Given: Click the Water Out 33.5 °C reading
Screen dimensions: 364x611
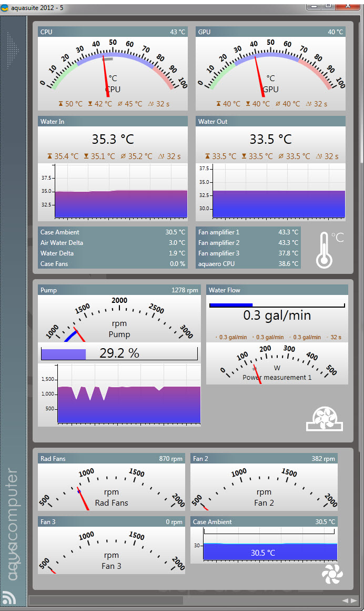Looking at the screenshot, I should click(270, 140).
